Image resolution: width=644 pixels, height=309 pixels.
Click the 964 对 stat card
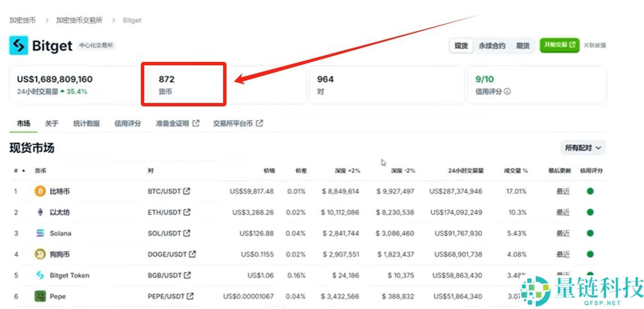pos(387,85)
